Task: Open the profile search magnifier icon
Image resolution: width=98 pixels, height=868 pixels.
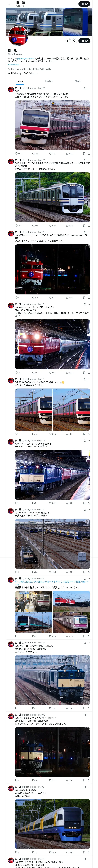Action: [74, 41]
